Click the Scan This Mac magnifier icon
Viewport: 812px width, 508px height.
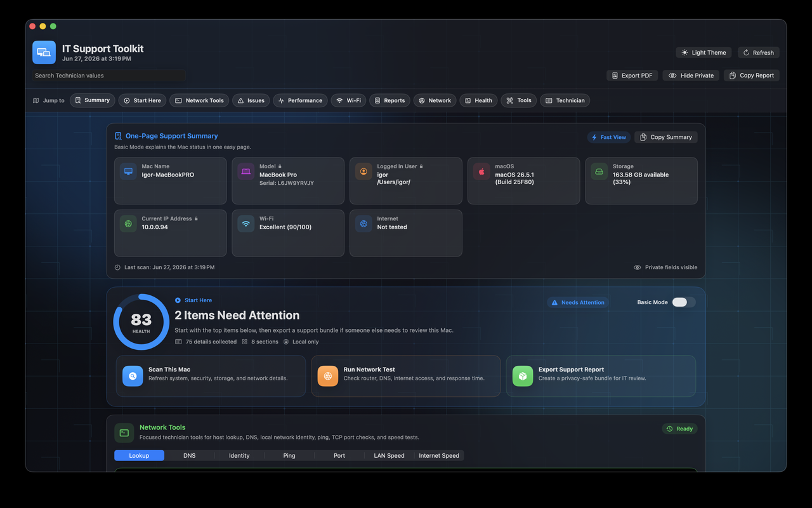[x=133, y=376]
